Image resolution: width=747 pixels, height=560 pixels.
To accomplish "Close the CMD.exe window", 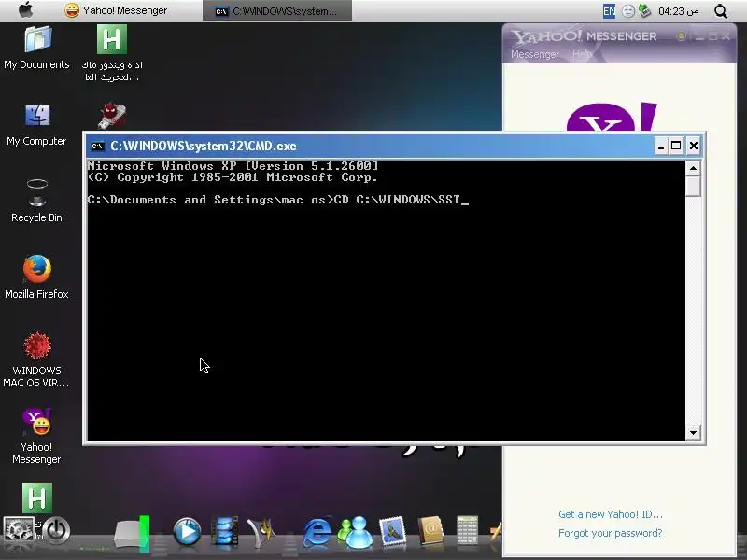I will 693,146.
